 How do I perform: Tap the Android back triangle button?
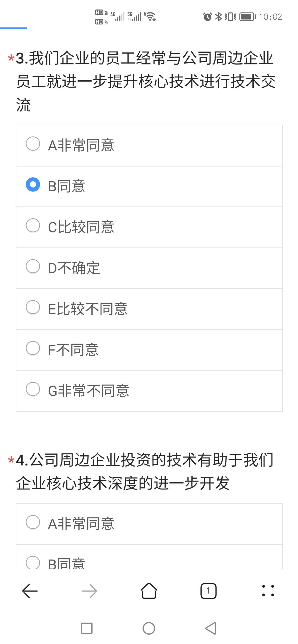click(x=211, y=628)
